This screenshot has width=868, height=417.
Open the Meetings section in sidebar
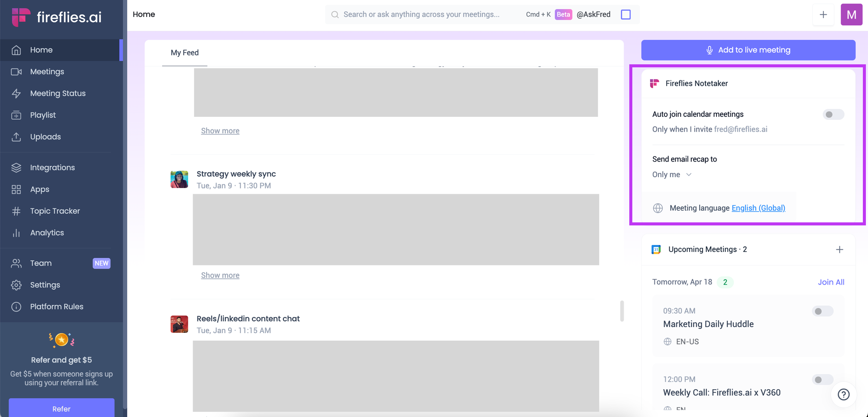tap(47, 71)
